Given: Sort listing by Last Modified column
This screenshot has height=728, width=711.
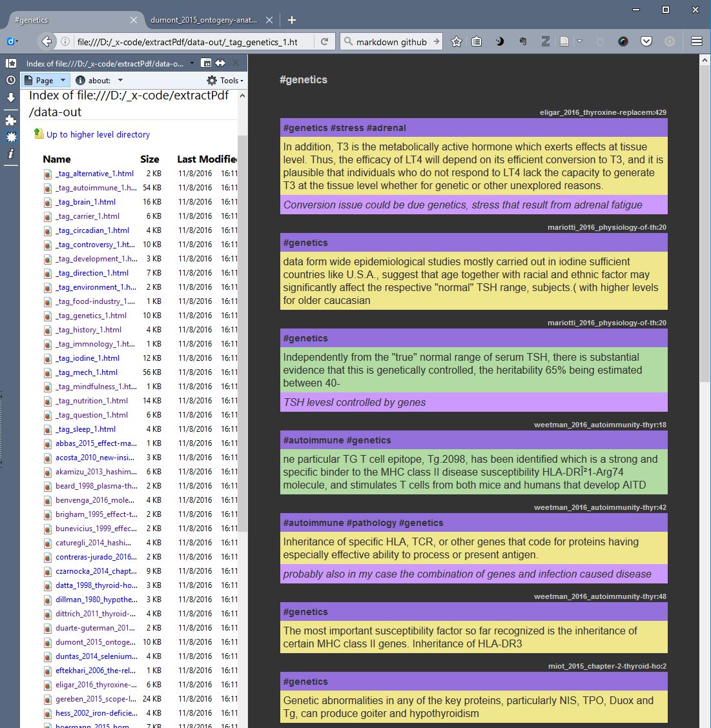Looking at the screenshot, I should coord(207,159).
